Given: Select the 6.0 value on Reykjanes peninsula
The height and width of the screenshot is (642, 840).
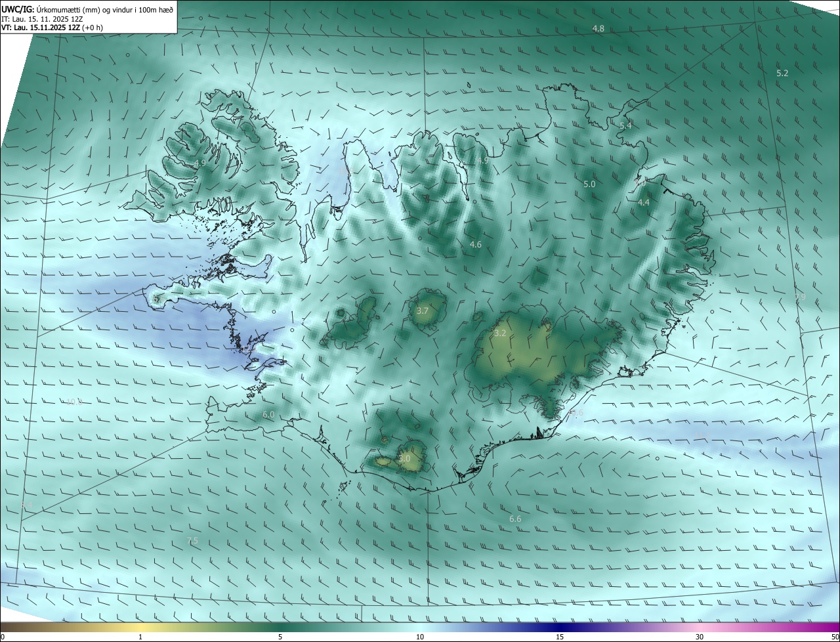Looking at the screenshot, I should pos(268,415).
